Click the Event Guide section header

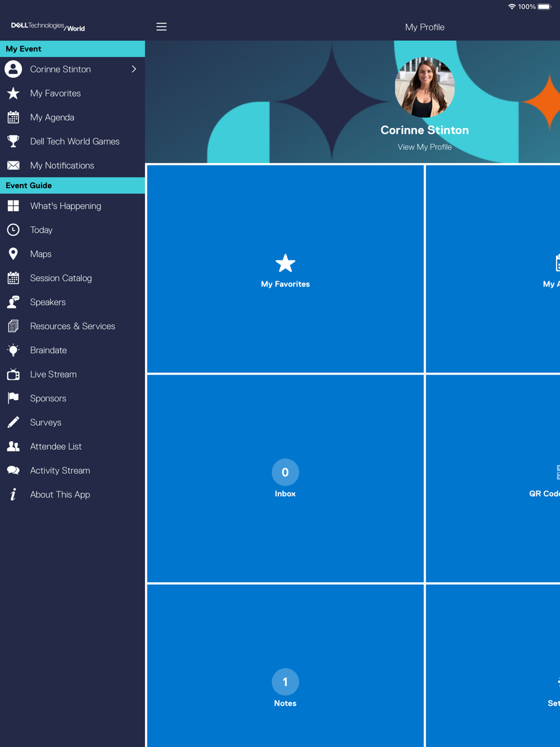point(72,185)
